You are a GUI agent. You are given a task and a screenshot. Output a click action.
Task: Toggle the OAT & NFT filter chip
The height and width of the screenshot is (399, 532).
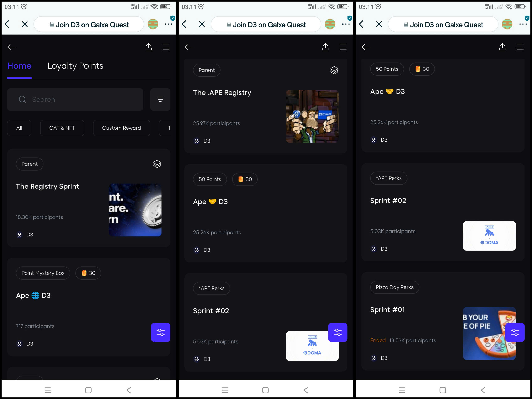click(62, 128)
